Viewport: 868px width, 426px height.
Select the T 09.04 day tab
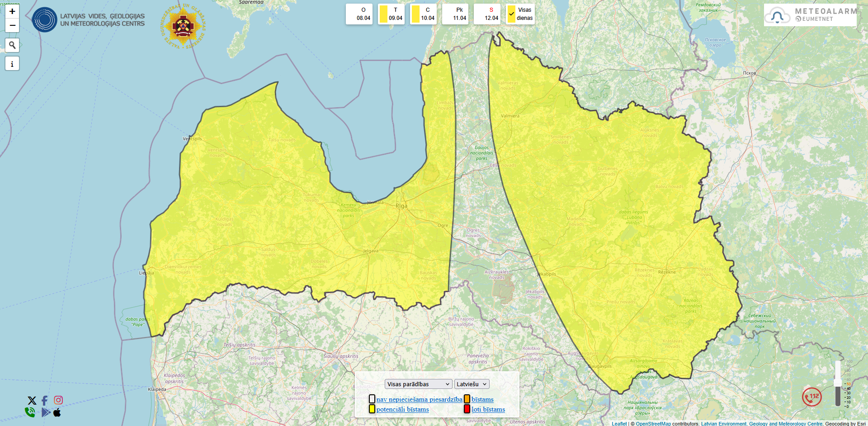tap(392, 14)
